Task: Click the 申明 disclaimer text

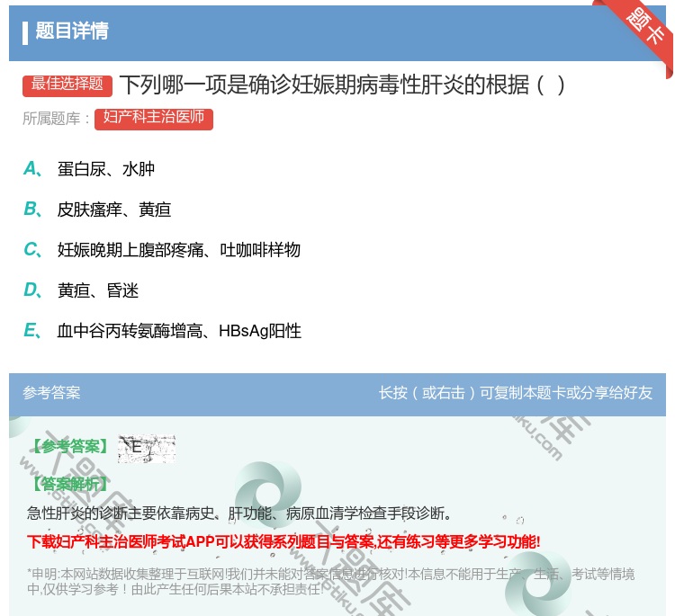Action: pyautogui.click(x=330, y=581)
